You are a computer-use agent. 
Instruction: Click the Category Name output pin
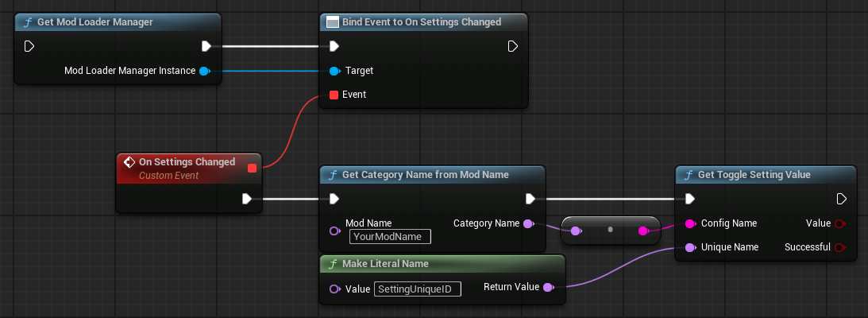tap(529, 224)
